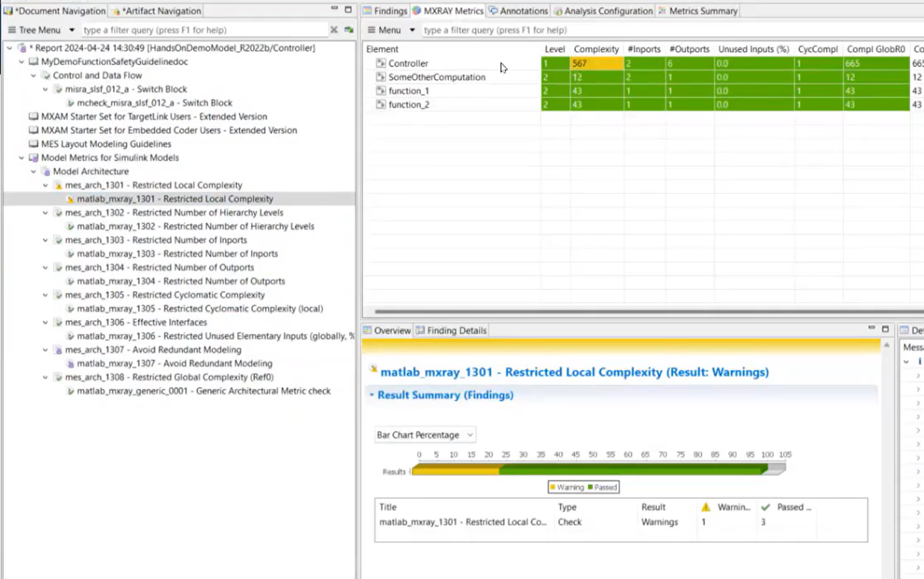This screenshot has width=924, height=579.
Task: Open the Analysis Configuration tab
Action: (603, 11)
